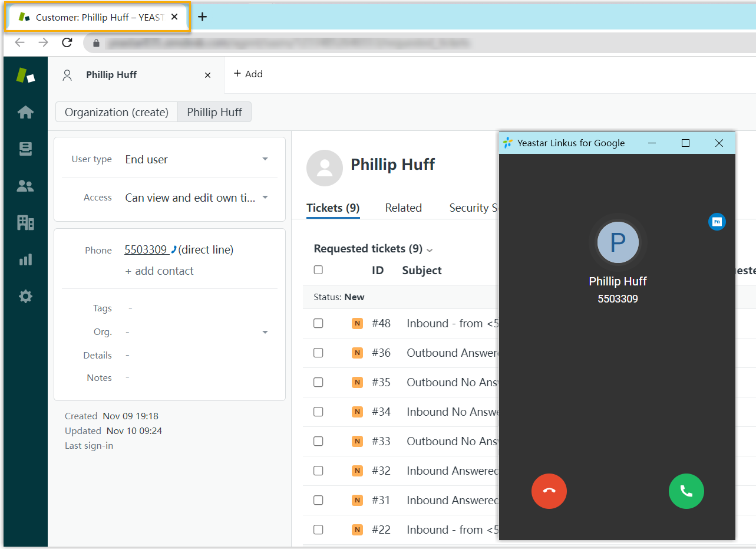Click the + add contact field

point(159,271)
